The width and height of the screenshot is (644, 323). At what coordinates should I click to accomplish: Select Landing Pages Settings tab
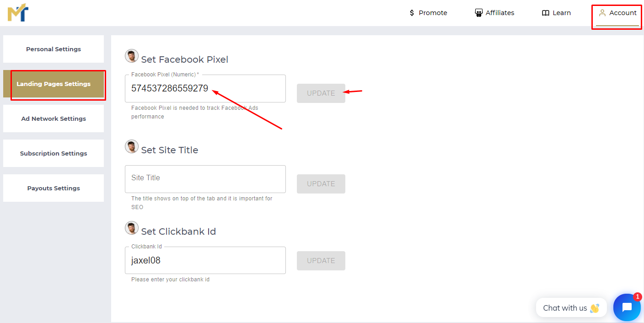(x=54, y=84)
